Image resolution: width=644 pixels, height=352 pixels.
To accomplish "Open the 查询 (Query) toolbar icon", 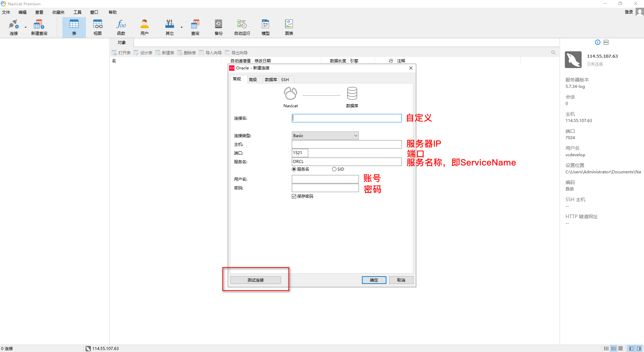I will click(x=195, y=27).
